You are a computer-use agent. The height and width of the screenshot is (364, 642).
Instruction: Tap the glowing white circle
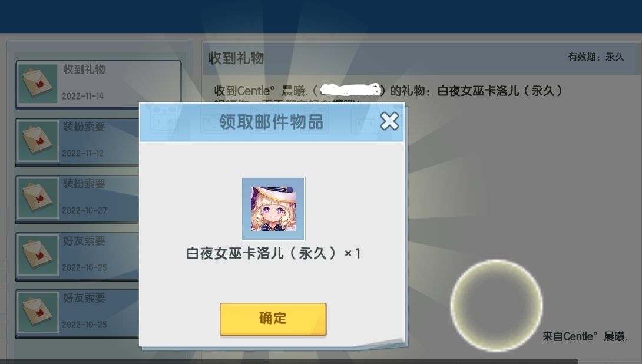497,306
